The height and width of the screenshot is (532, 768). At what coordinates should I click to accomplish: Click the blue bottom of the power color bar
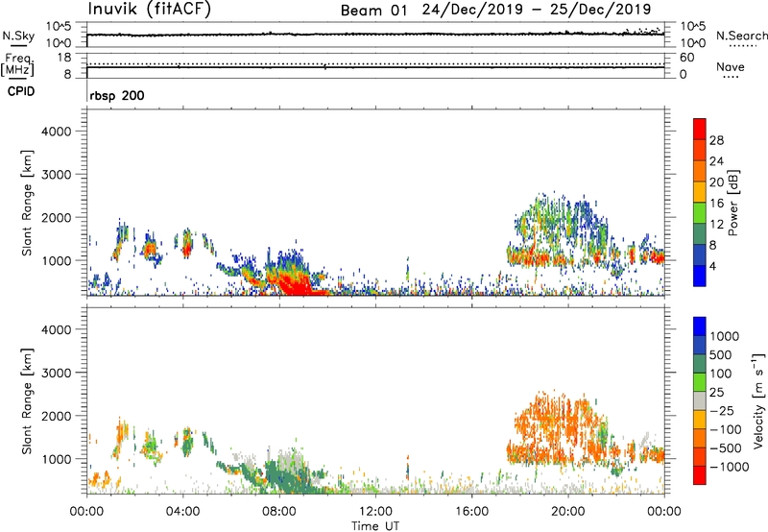point(700,276)
